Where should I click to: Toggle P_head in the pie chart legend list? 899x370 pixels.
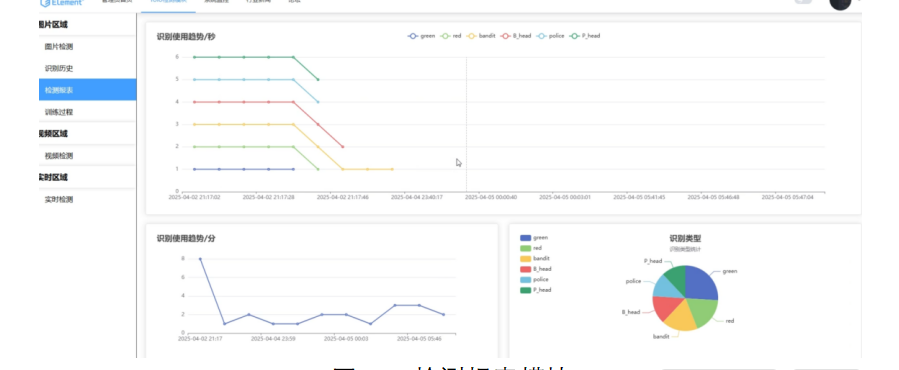click(536, 290)
